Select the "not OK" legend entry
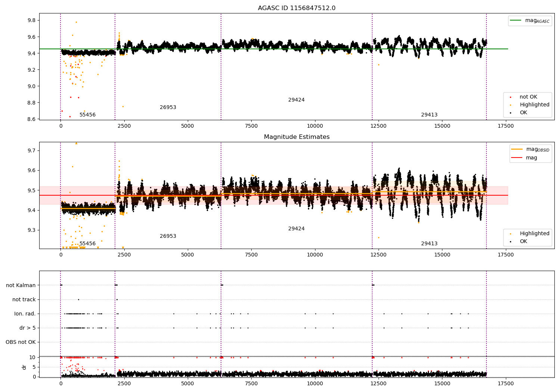The width and height of the screenshot is (560, 392). tap(528, 97)
